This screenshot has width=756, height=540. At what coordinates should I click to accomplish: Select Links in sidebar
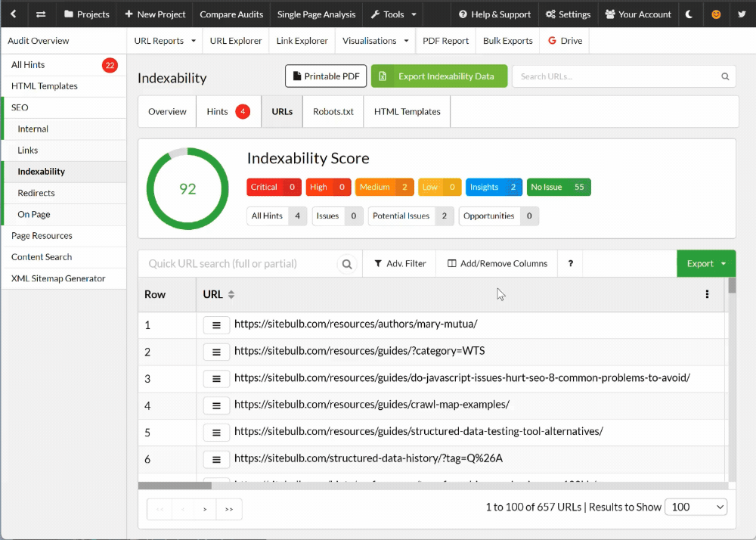tap(64, 151)
